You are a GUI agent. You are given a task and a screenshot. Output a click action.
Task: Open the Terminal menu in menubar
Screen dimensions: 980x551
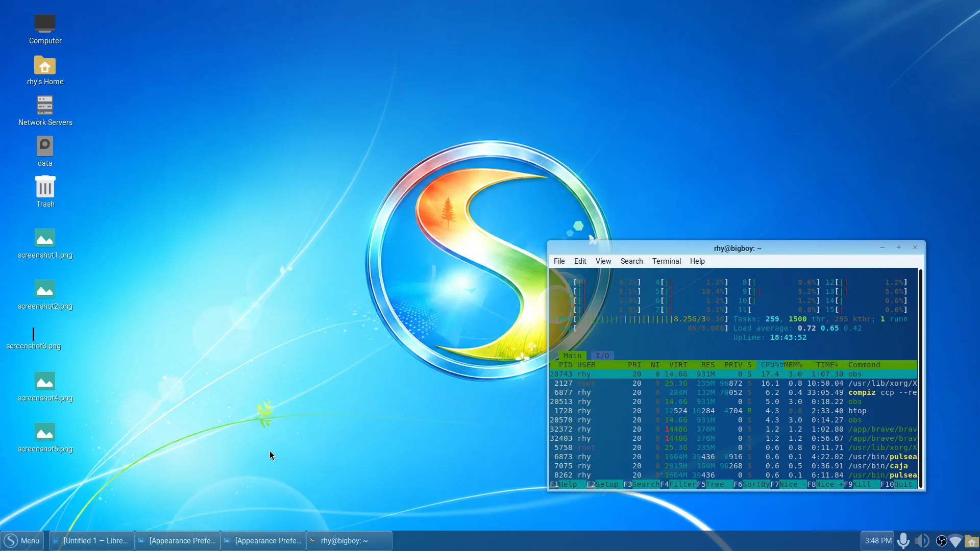pyautogui.click(x=666, y=261)
